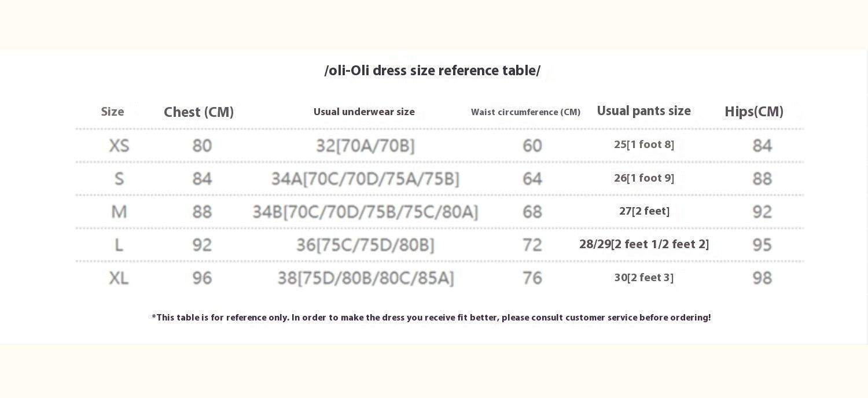868x398 pixels.
Task: Click the Chest (CM) column header
Action: (198, 112)
